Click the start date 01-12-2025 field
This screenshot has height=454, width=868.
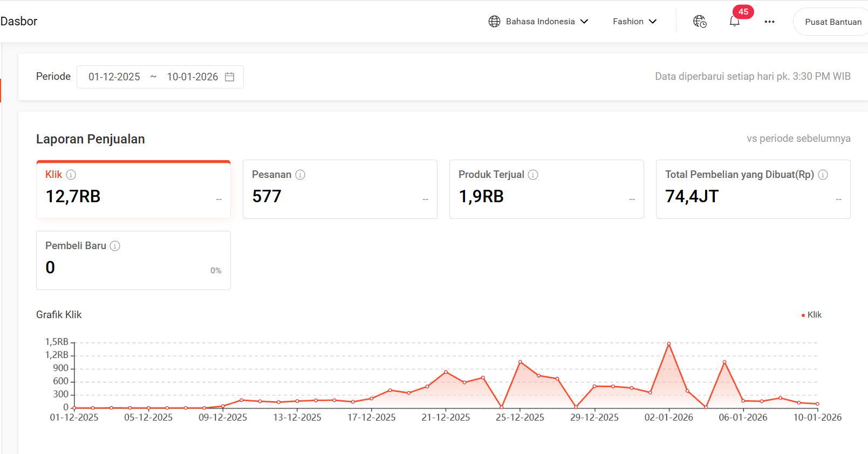[114, 77]
